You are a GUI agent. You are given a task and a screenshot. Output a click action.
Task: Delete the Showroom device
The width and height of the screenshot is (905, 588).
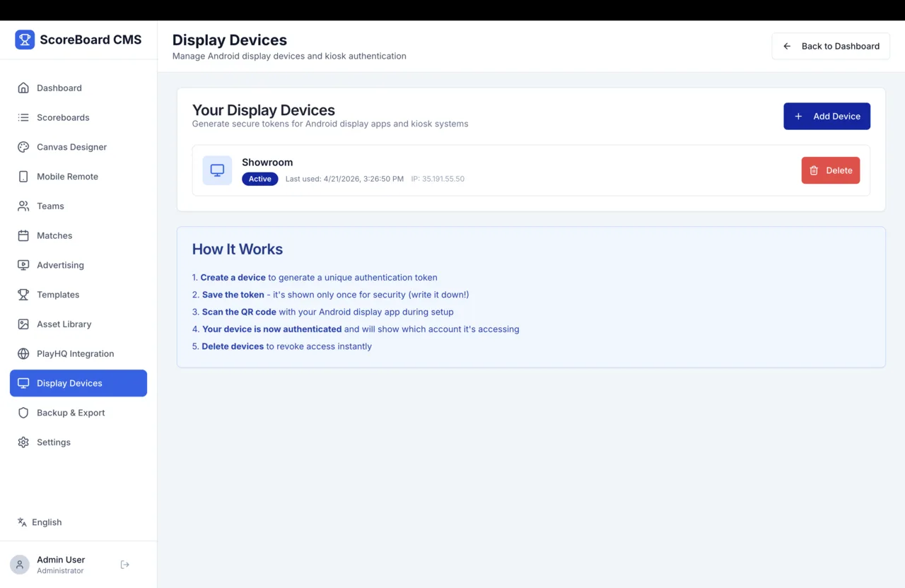pyautogui.click(x=830, y=170)
